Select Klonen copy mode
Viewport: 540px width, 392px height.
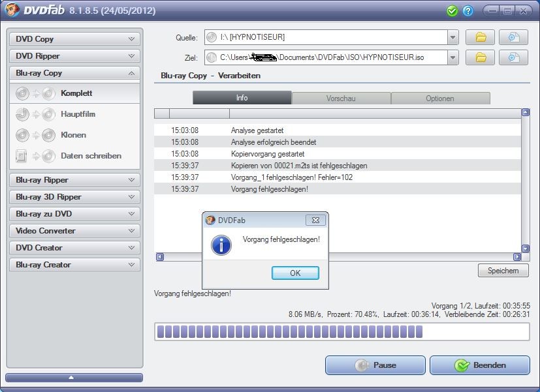click(74, 135)
